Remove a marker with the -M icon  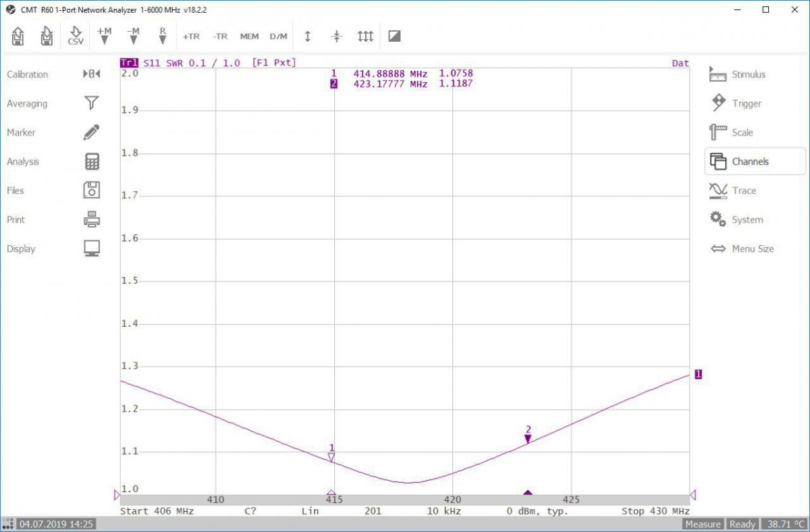tap(133, 36)
